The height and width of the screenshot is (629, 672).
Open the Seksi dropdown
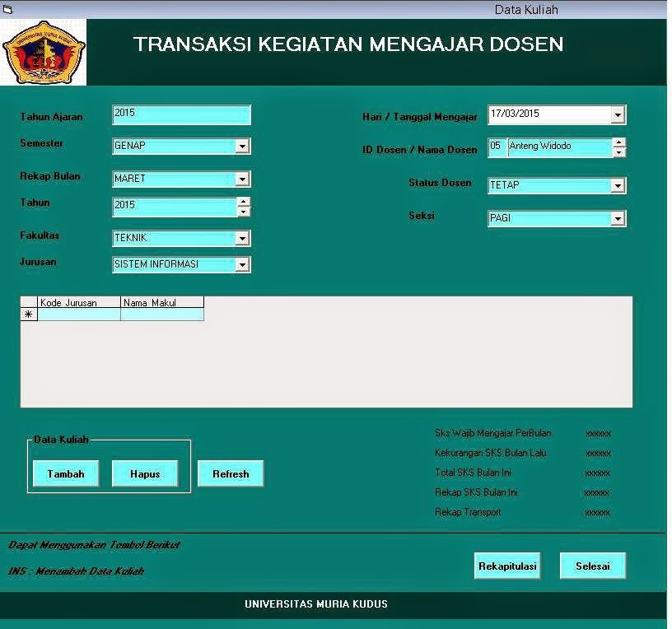point(617,218)
